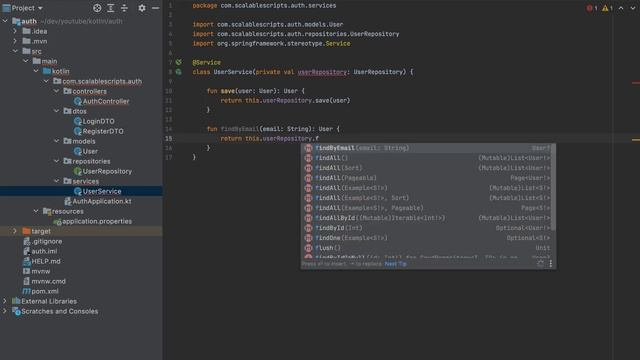The image size is (640, 360).
Task: Click the lightbulb icon in completion popup footer
Action: pos(540,264)
